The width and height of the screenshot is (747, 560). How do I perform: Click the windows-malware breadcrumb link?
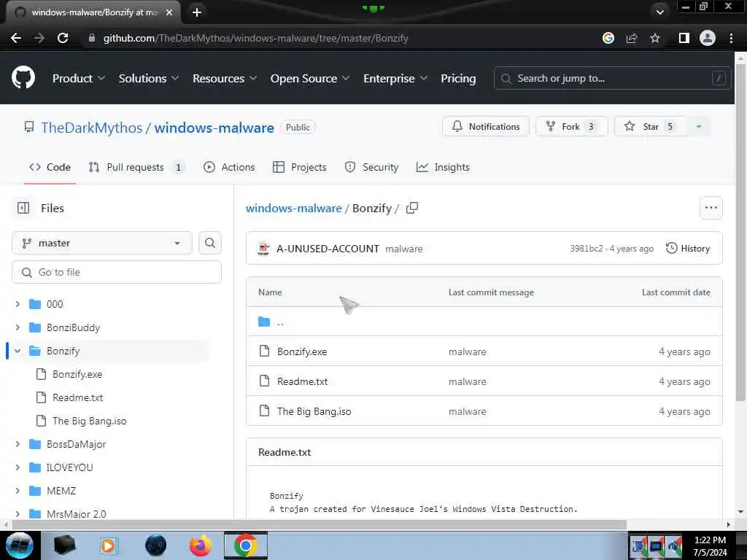tap(293, 208)
